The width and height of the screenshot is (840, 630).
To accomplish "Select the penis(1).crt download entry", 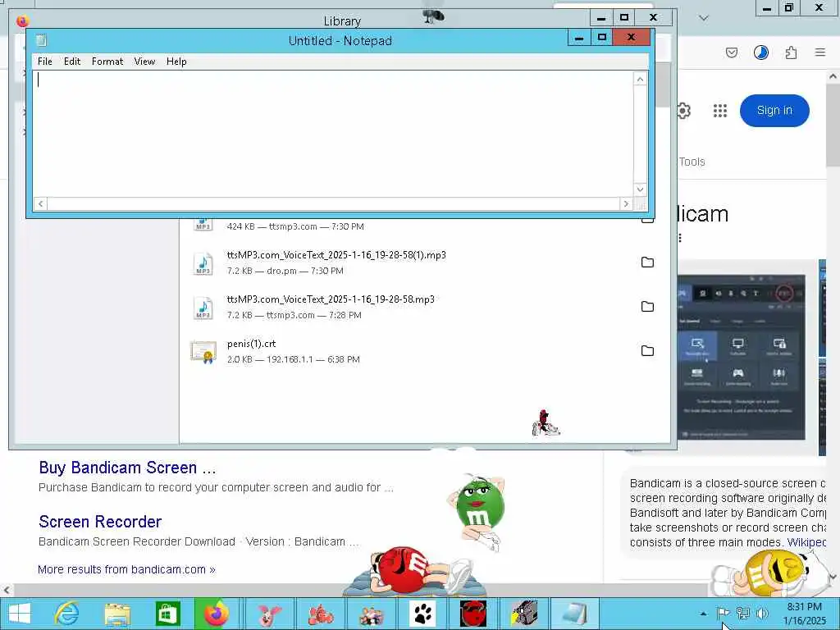I will tap(424, 351).
